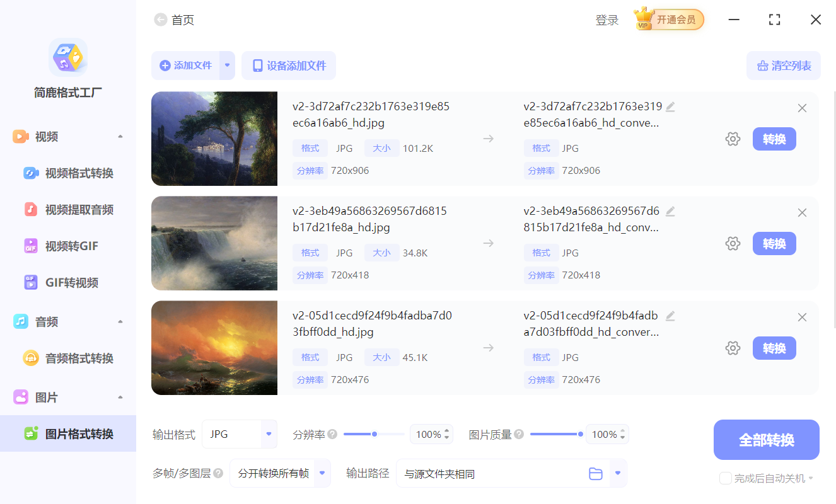Click the waterfall painting thumbnail
Viewport: 836px width, 504px height.
tap(214, 243)
